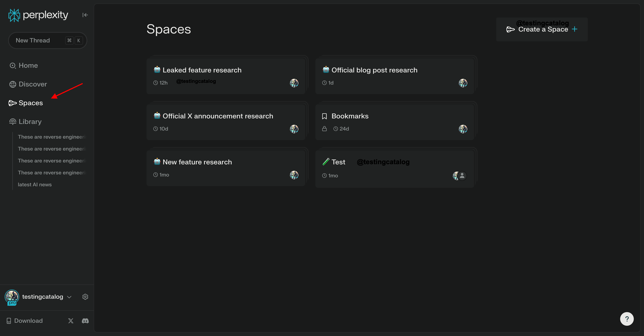Open the X (Twitter) link icon
Image resolution: width=644 pixels, height=336 pixels.
tap(71, 321)
